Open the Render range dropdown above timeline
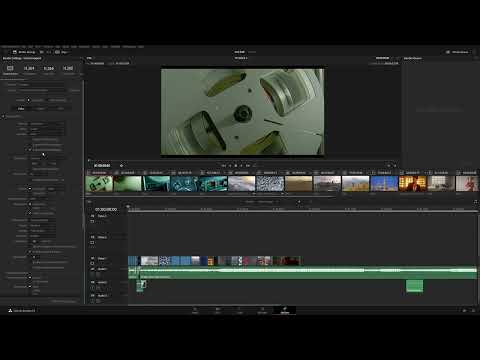The height and width of the screenshot is (360, 480). pyautogui.click(x=262, y=202)
